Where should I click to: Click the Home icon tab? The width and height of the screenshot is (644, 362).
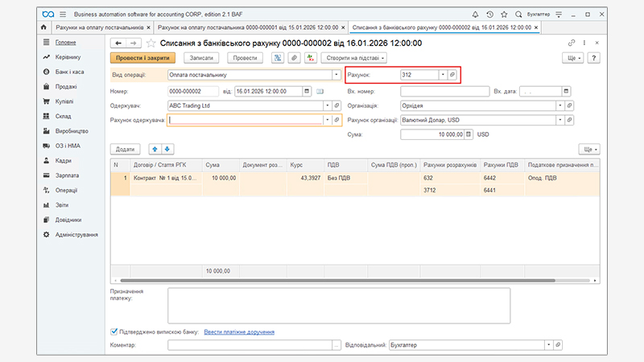point(43,27)
